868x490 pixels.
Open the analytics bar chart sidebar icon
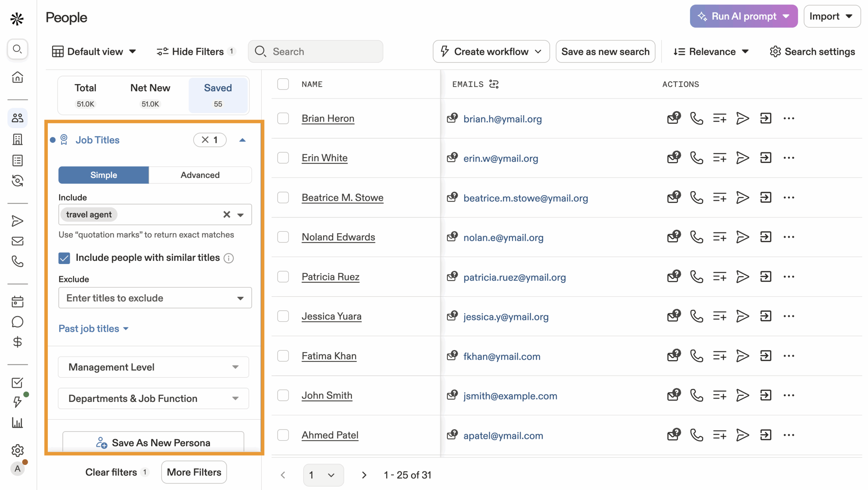click(x=17, y=423)
